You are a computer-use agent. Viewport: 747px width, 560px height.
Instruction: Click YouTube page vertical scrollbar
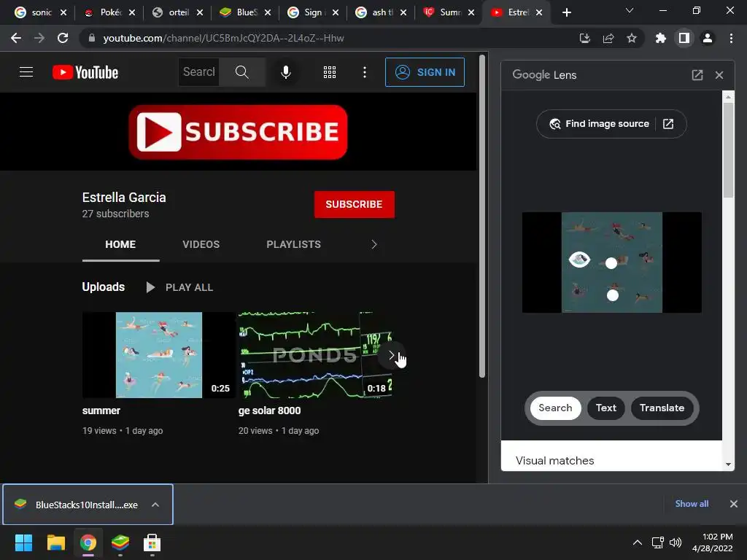482,217
